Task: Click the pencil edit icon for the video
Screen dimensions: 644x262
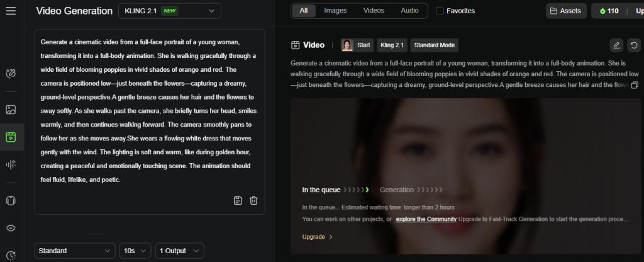Action: coord(616,45)
